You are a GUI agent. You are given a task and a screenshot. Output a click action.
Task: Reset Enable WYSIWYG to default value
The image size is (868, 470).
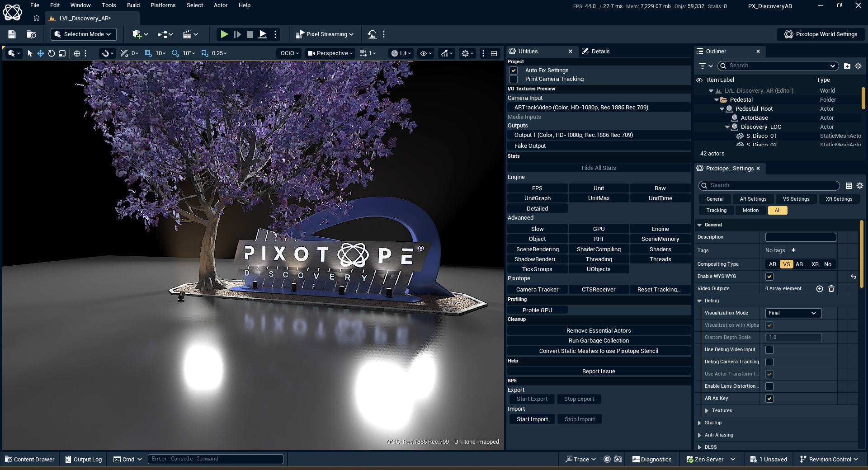854,277
